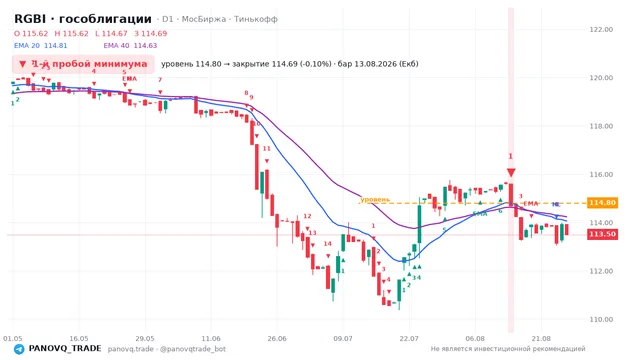Click the '1-й пробой минимума' signal badge
The image size is (640, 360).
coord(83,64)
